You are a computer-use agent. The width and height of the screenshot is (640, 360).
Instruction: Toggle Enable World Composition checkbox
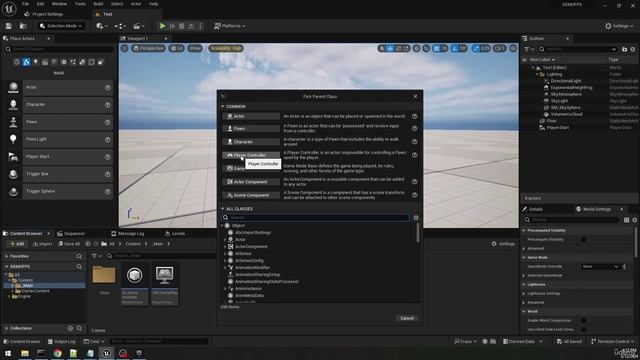[x=583, y=321]
